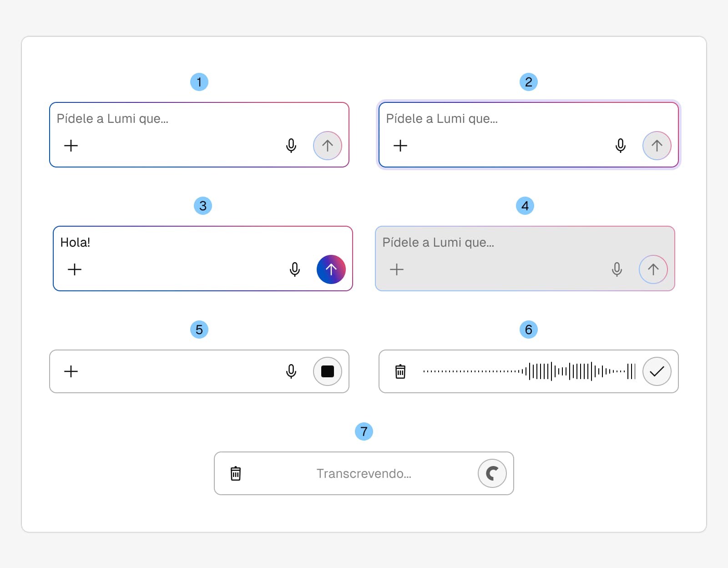Click the Hola! text in variant 3
The image size is (728, 568).
[x=75, y=242]
